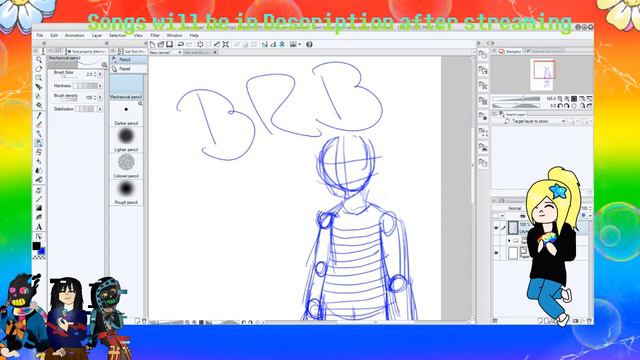Viewport: 640px width, 360px height.
Task: Open the File menu
Action: tap(40, 36)
